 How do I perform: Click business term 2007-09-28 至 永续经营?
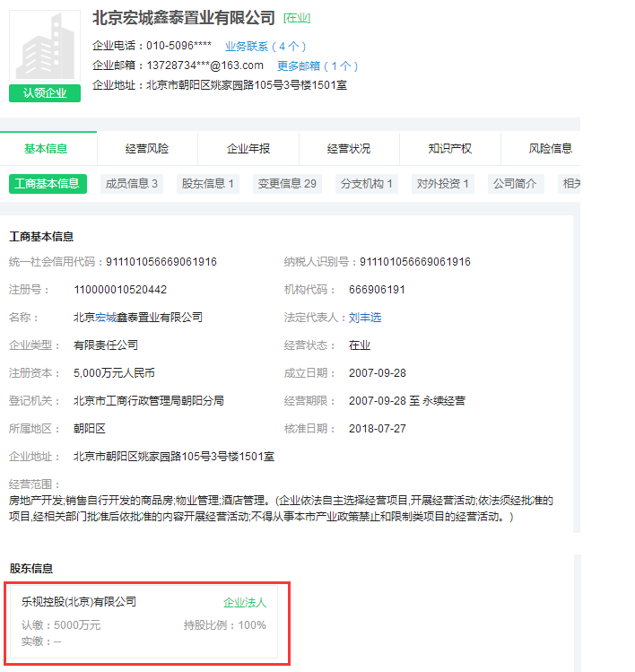pyautogui.click(x=407, y=401)
